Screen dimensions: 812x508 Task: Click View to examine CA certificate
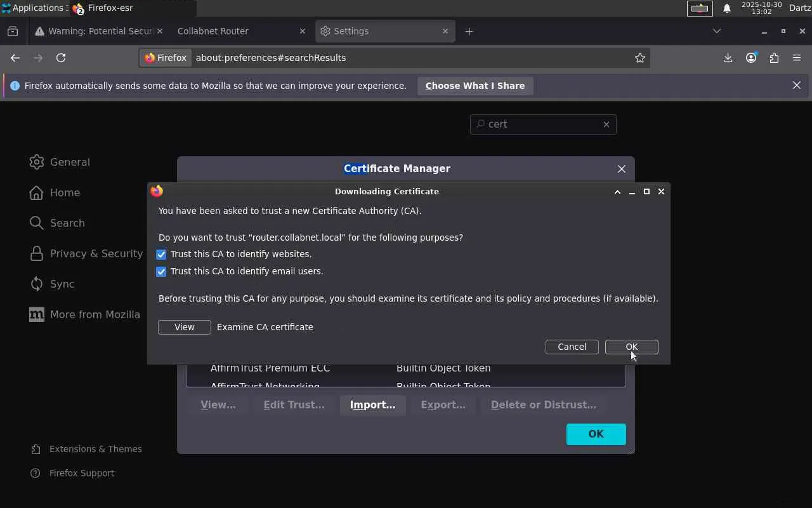(x=185, y=327)
